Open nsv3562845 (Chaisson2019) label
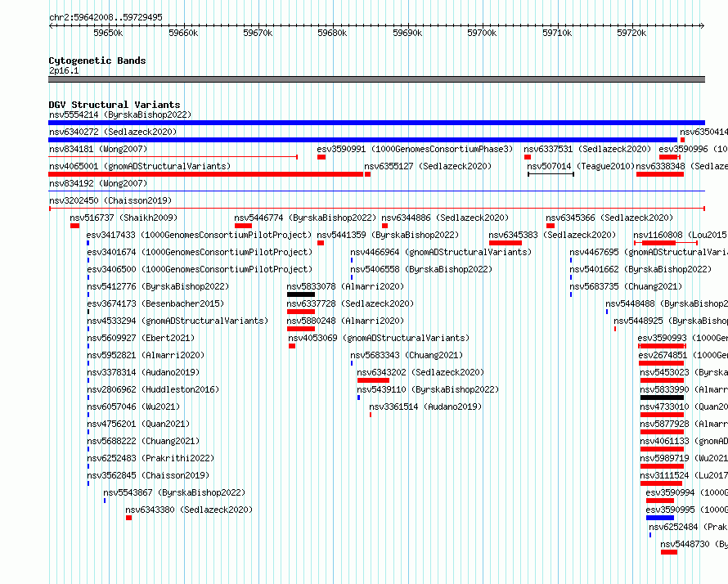 tap(148, 475)
